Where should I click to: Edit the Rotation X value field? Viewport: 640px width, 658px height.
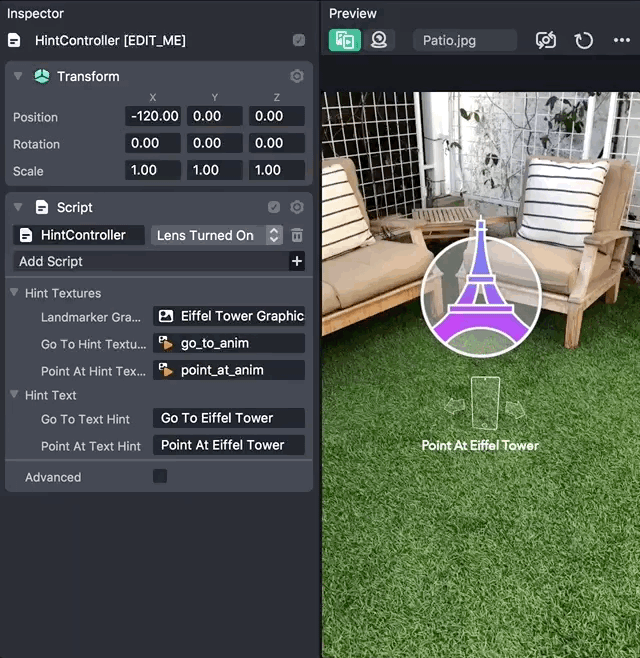[153, 143]
